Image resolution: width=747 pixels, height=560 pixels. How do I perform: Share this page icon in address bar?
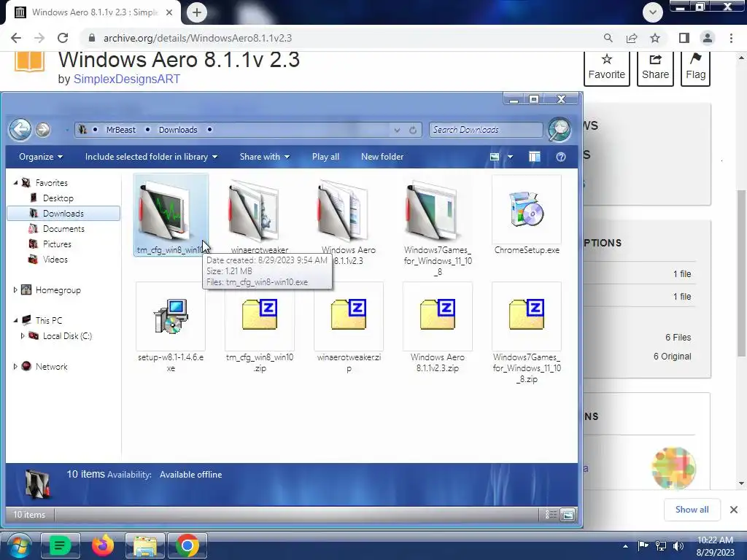(632, 38)
